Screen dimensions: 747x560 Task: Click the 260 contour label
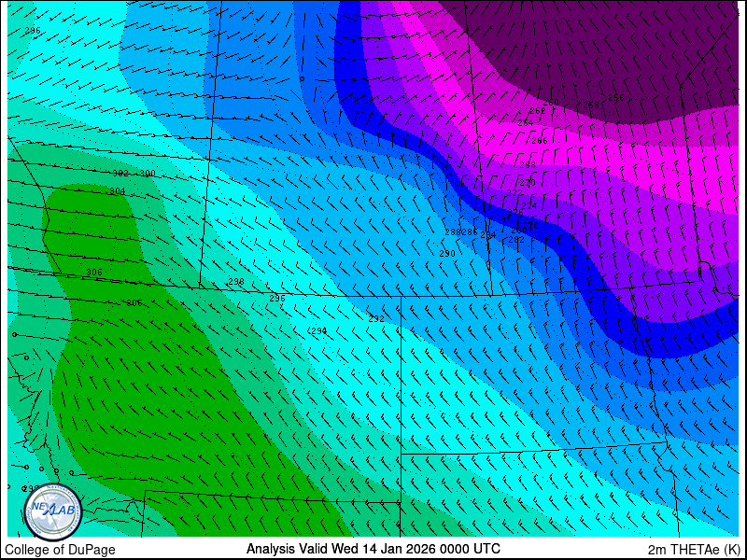pyautogui.click(x=551, y=103)
